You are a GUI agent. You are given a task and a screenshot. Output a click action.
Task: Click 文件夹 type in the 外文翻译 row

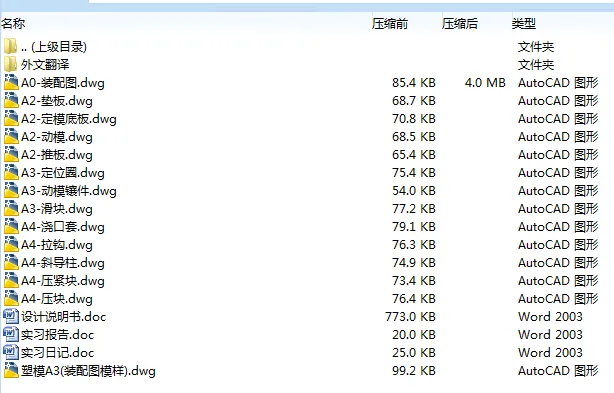pyautogui.click(x=536, y=65)
